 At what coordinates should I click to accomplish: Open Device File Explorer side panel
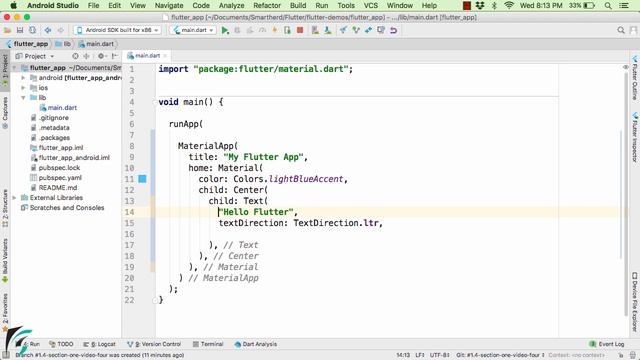tap(635, 301)
